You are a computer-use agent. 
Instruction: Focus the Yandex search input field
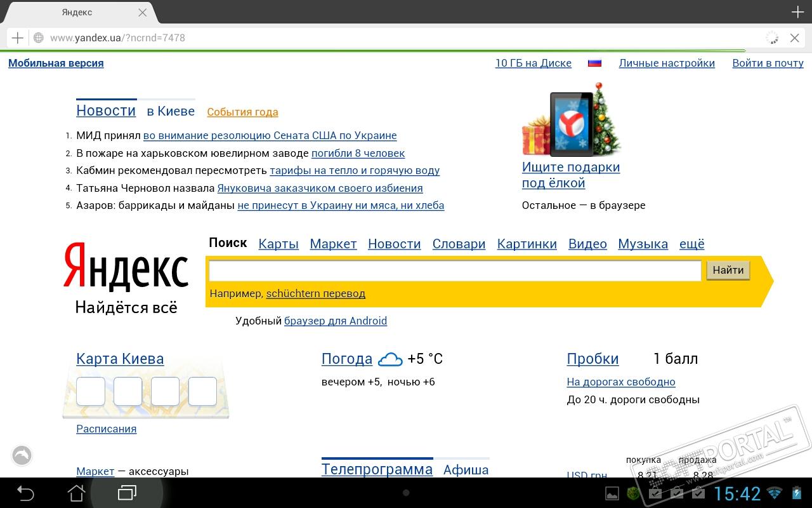pos(455,271)
